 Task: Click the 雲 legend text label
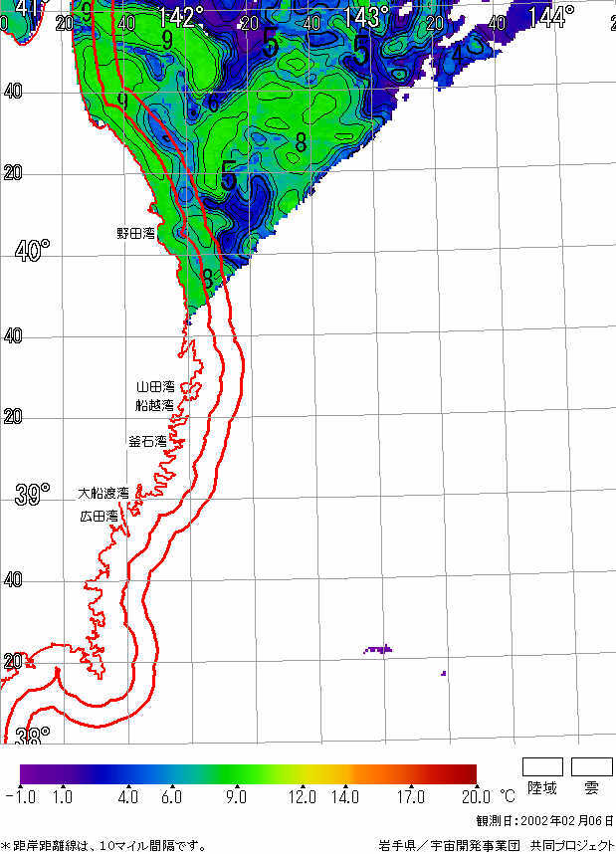[x=592, y=787]
